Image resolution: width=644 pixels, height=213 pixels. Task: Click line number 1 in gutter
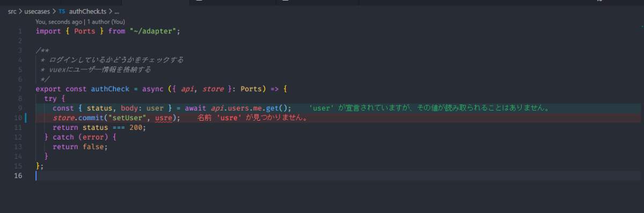pyautogui.click(x=20, y=31)
